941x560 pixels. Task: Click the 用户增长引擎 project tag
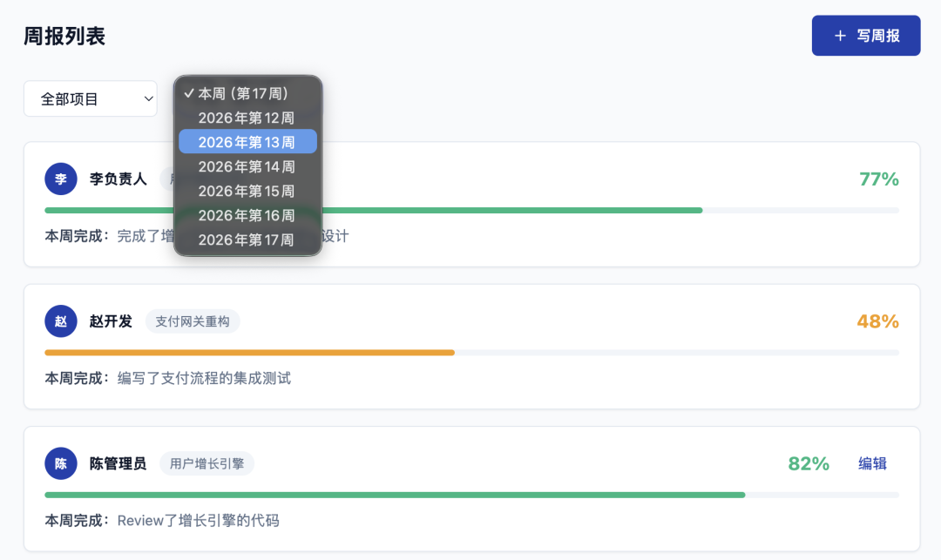(206, 463)
